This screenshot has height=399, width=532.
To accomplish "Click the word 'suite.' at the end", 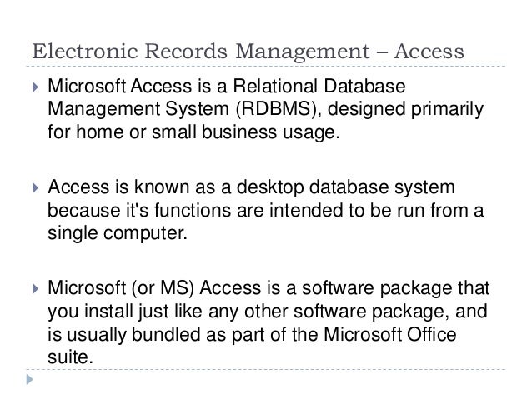I will pyautogui.click(x=70, y=357).
